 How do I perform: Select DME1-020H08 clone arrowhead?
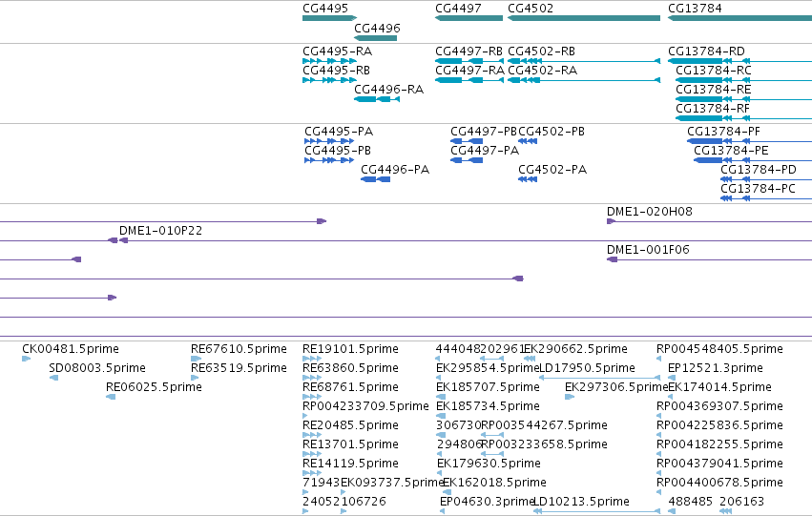[x=611, y=221]
